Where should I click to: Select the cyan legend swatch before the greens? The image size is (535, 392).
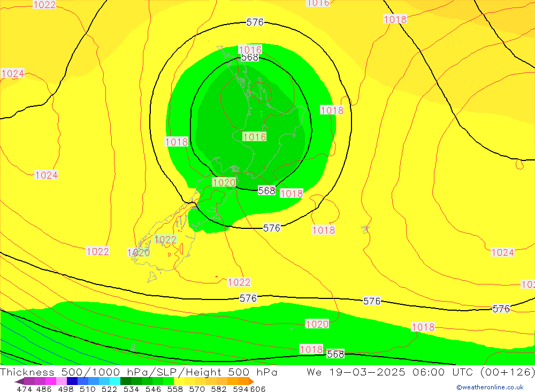pyautogui.click(x=115, y=381)
